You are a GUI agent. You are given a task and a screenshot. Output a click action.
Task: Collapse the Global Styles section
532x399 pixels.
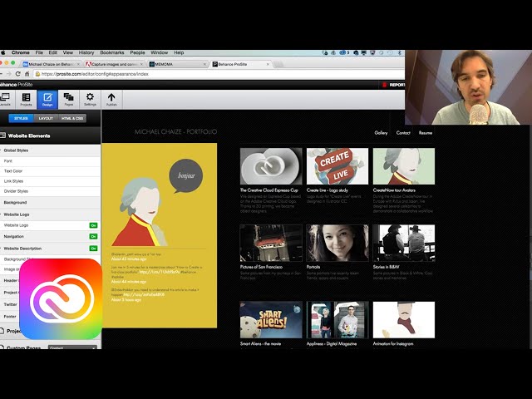pos(50,150)
